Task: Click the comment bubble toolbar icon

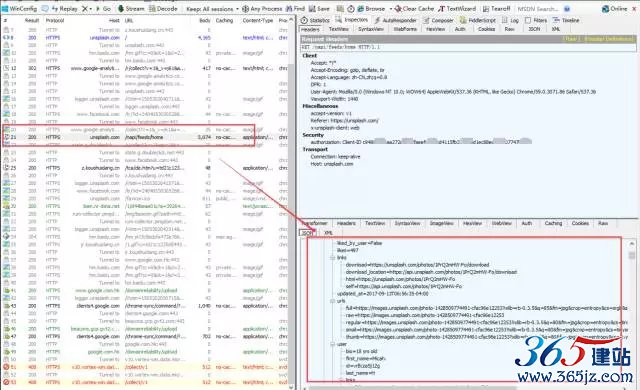Action: (x=45, y=9)
